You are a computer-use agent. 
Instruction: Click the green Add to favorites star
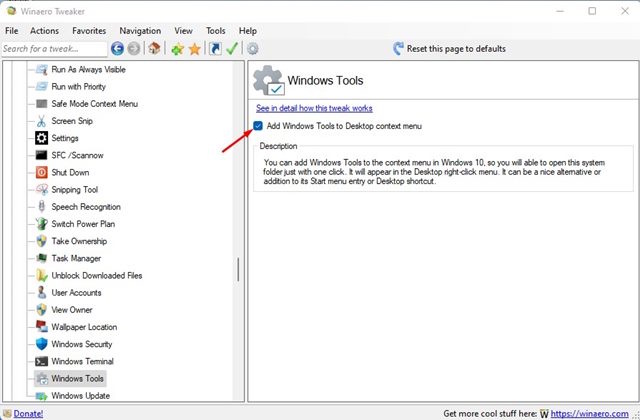(x=177, y=49)
